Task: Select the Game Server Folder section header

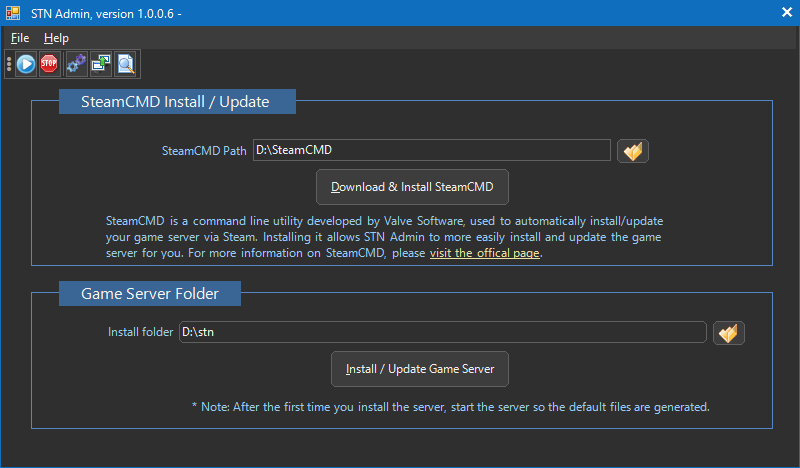Action: [149, 294]
